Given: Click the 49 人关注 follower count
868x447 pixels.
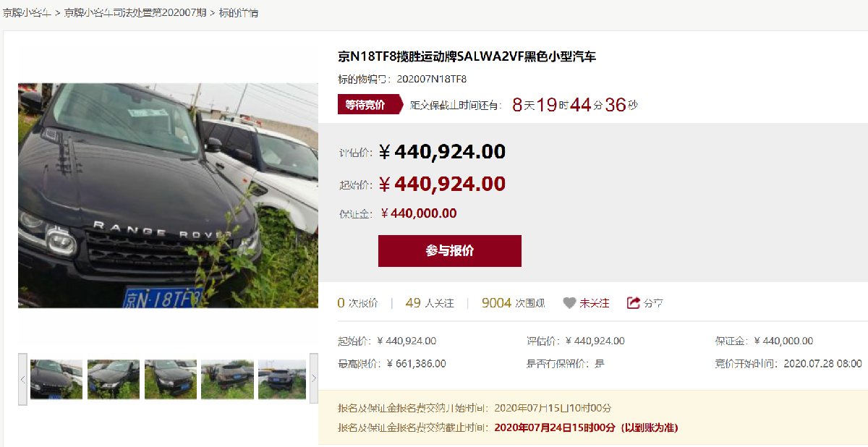Looking at the screenshot, I should coord(430,303).
